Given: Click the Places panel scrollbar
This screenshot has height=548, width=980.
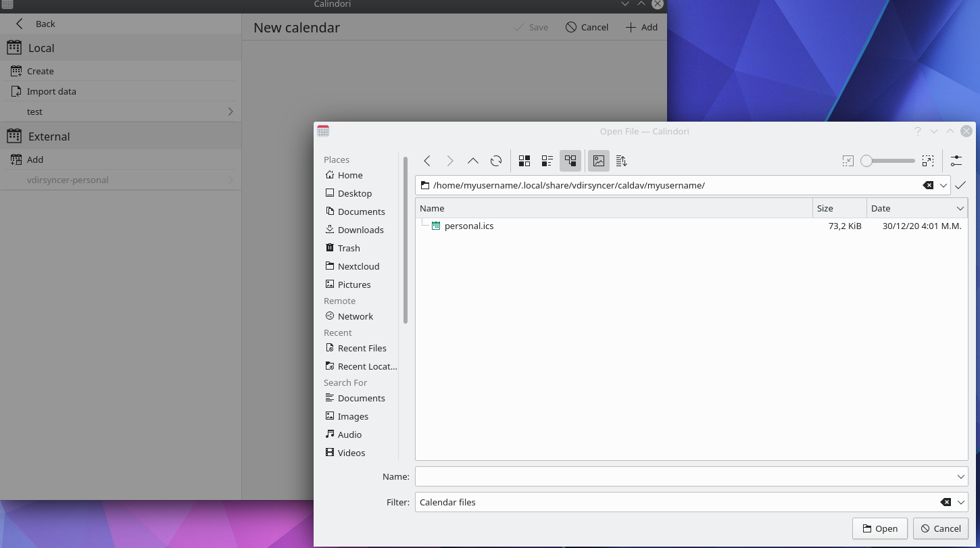Looking at the screenshot, I should click(406, 240).
